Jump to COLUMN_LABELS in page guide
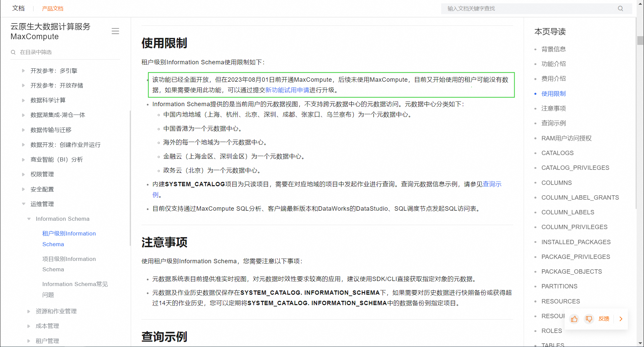This screenshot has height=347, width=644. [568, 212]
